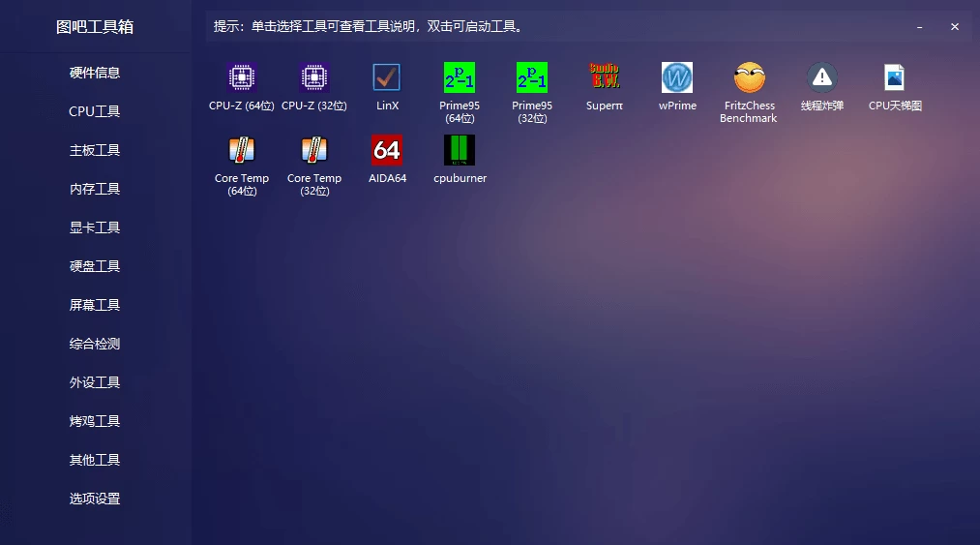Open 烤鸡工具 stress test category

point(95,421)
